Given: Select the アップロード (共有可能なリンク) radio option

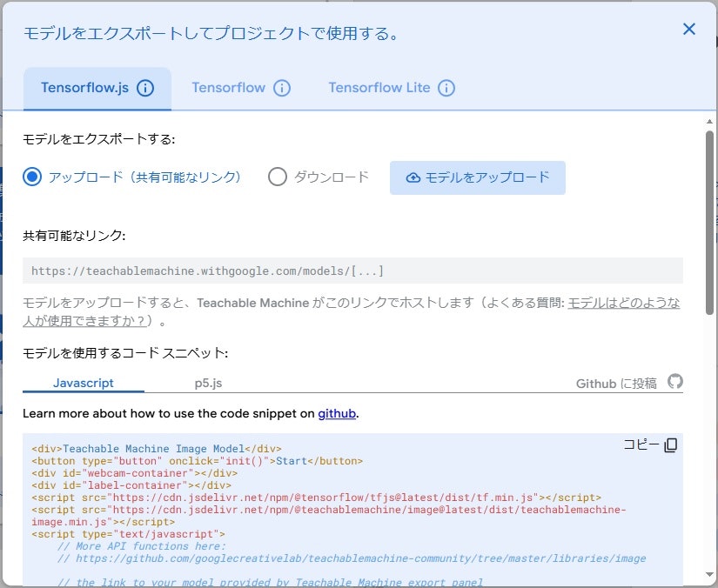Looking at the screenshot, I should coord(30,177).
